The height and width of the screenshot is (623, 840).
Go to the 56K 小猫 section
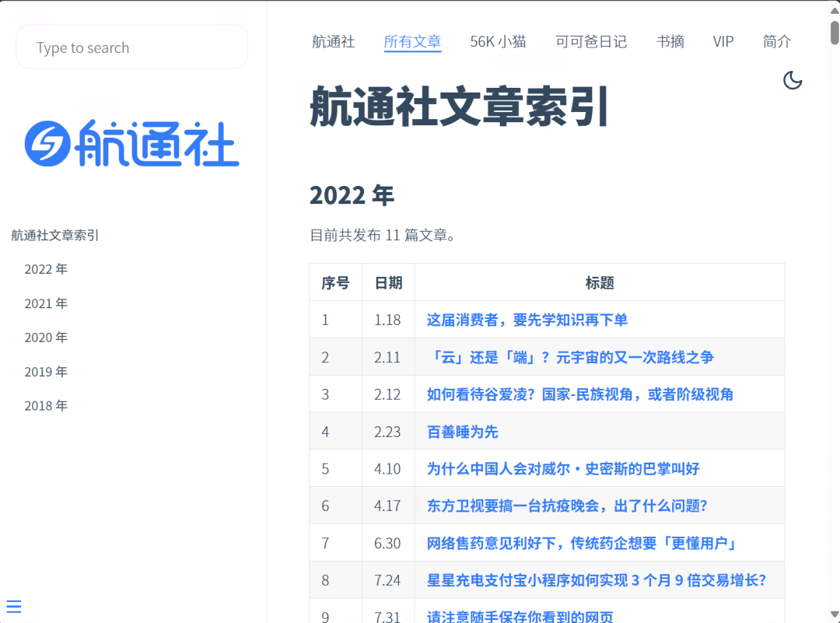(x=498, y=42)
